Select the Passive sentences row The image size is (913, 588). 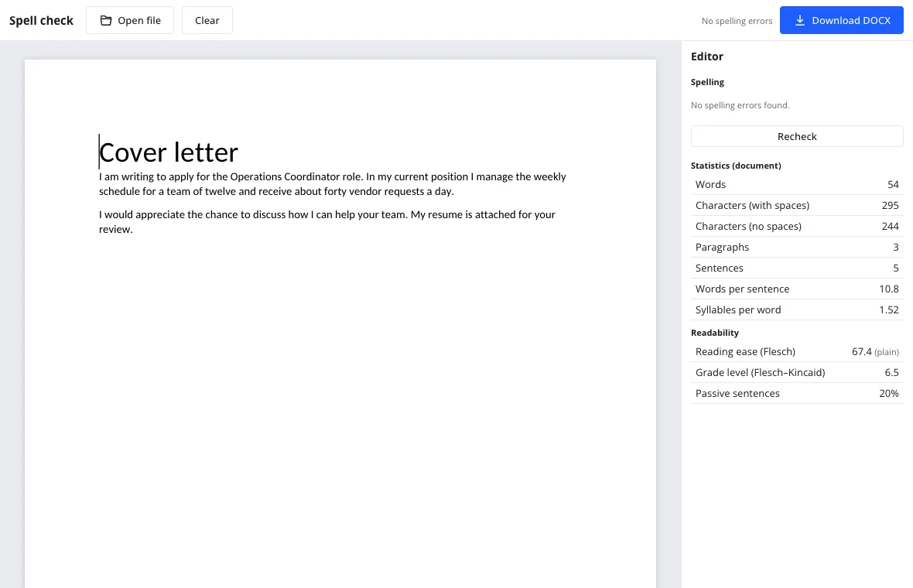click(x=796, y=394)
